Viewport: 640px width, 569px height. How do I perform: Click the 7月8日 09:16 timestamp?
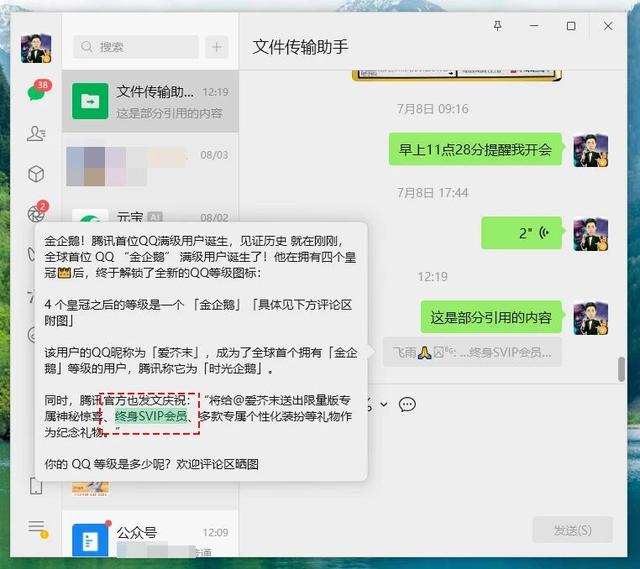click(x=433, y=109)
